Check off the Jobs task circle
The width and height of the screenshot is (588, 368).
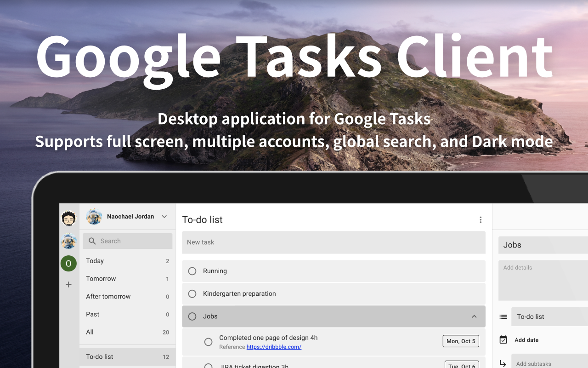[x=192, y=316]
